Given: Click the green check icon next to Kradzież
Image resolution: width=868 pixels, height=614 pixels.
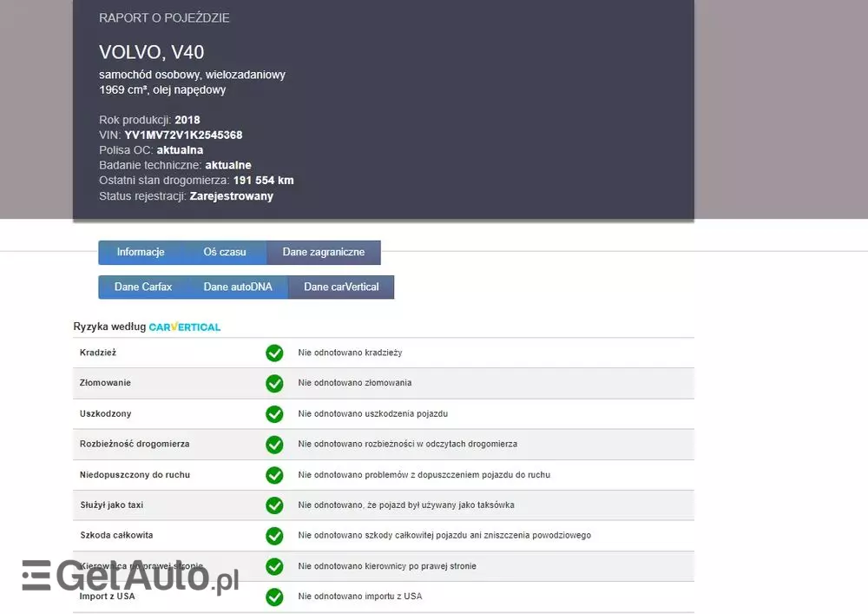Looking at the screenshot, I should [x=274, y=353].
